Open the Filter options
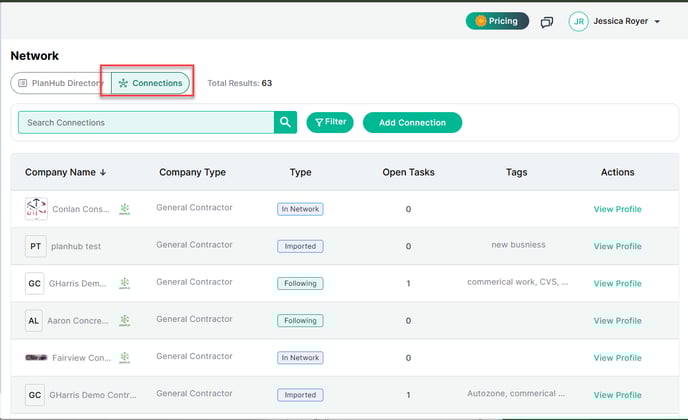Screen dimensions: 688x420 pos(330,122)
